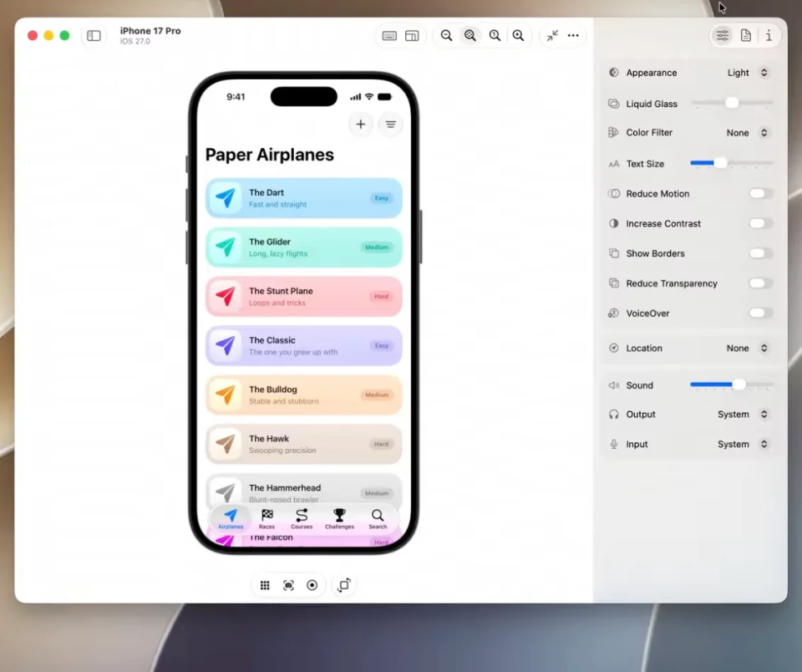Select actual size magnifier icon
This screenshot has width=802, height=672.
coord(495,35)
